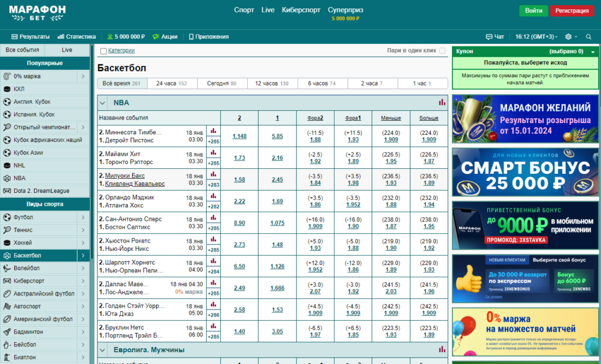Expand the Киберспорт submenu arrow
Image resolution: width=601 pixels, height=364 pixels.
coord(83,281)
